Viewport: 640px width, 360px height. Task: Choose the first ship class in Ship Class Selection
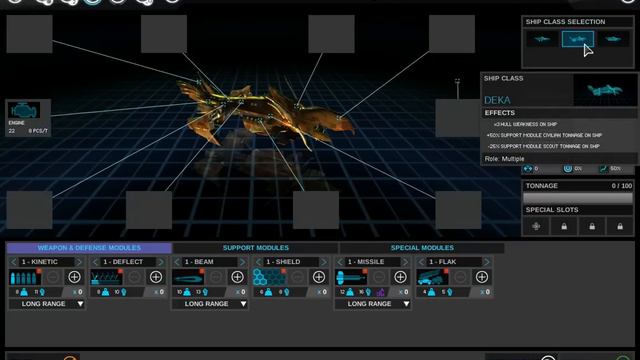tap(542, 39)
